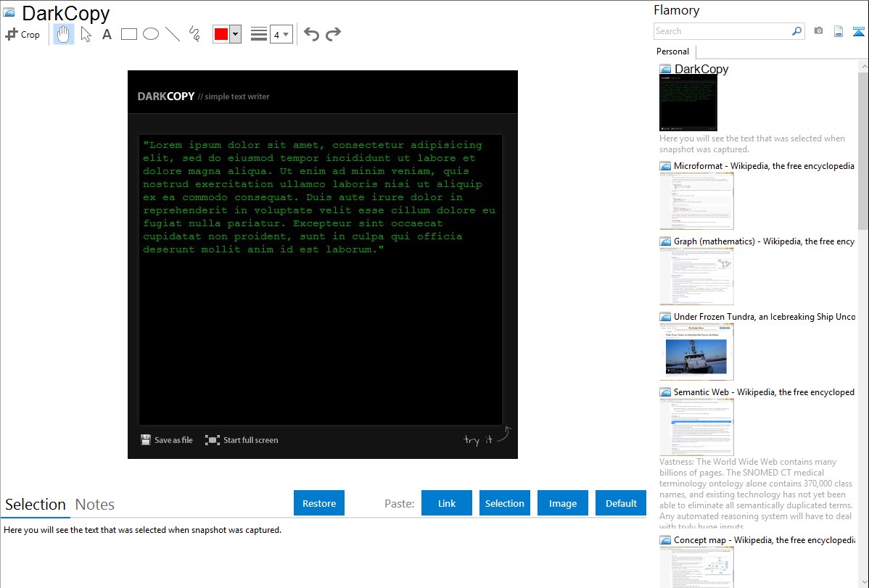This screenshot has height=588, width=869.
Task: Pick the ellipse shape tool
Action: click(151, 34)
